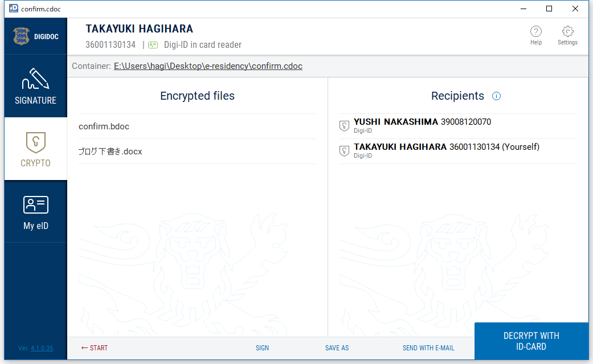
Task: Click the Digi-ID in card reader status text
Action: tap(203, 45)
